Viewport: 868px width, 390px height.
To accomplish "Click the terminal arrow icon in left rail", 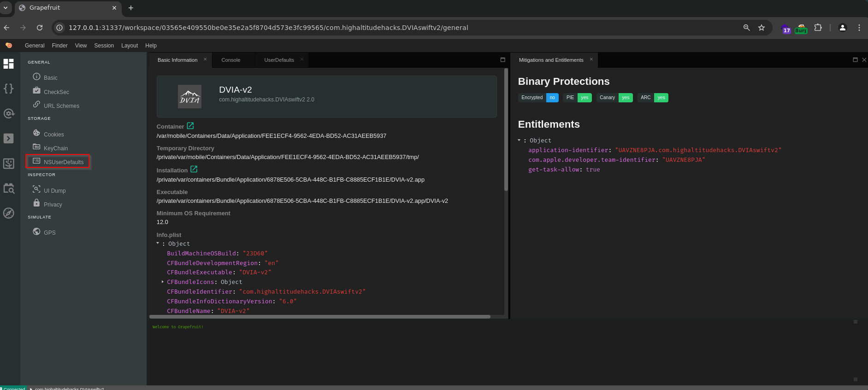I will pos(8,138).
